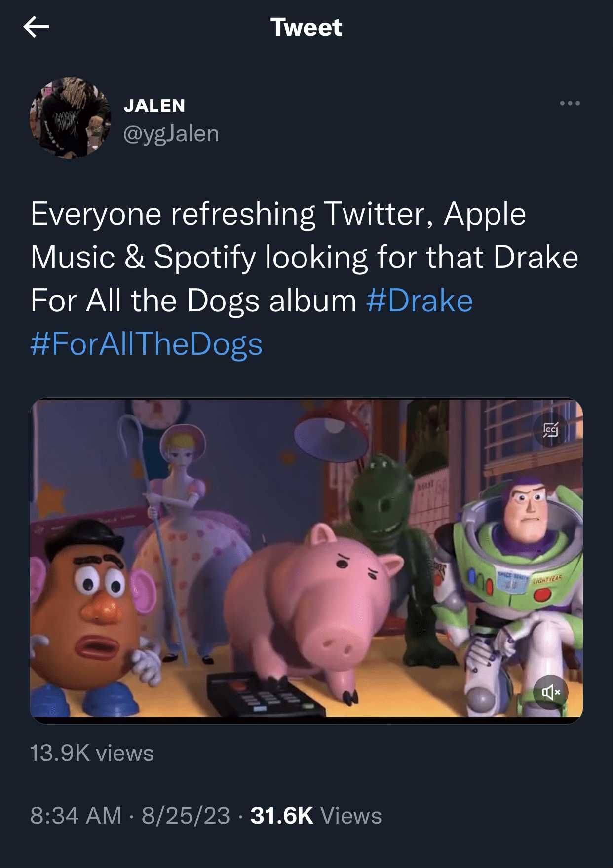The width and height of the screenshot is (613, 868).
Task: Click the JALEN display name
Action: point(154,105)
